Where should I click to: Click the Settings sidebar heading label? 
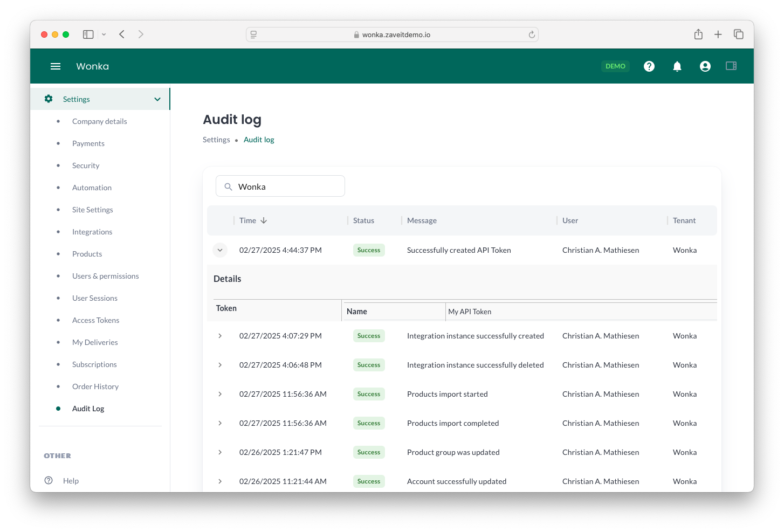(77, 99)
